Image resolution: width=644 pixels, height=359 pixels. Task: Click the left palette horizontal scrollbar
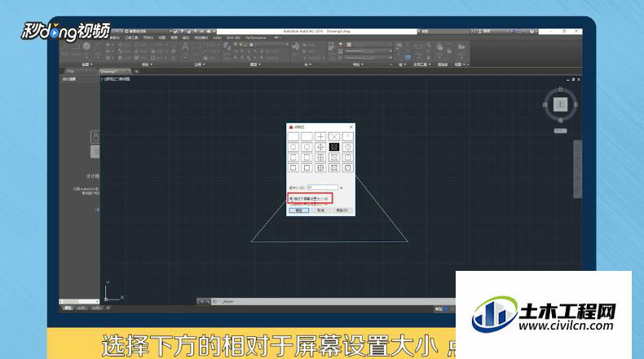coord(80,301)
